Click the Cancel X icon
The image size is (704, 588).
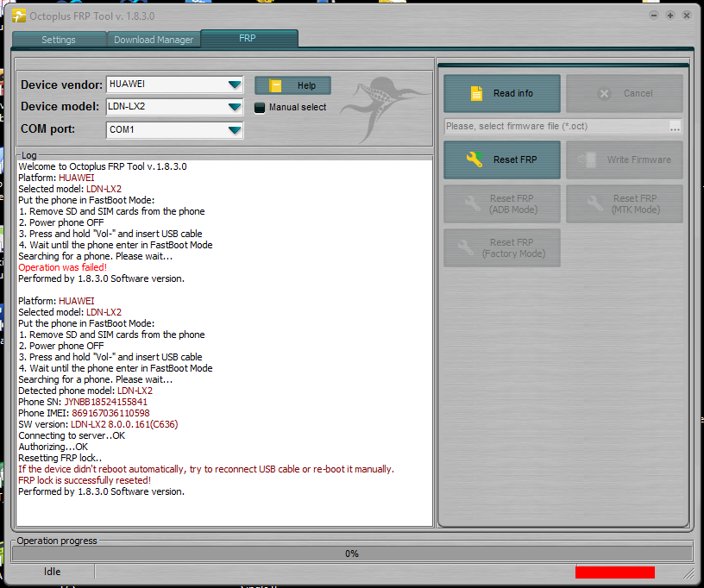click(604, 94)
